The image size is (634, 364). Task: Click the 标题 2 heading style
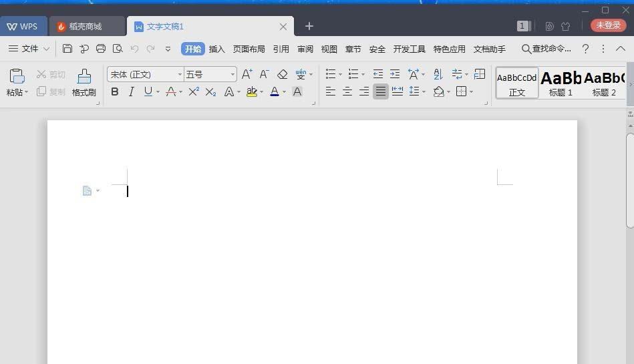[x=604, y=83]
